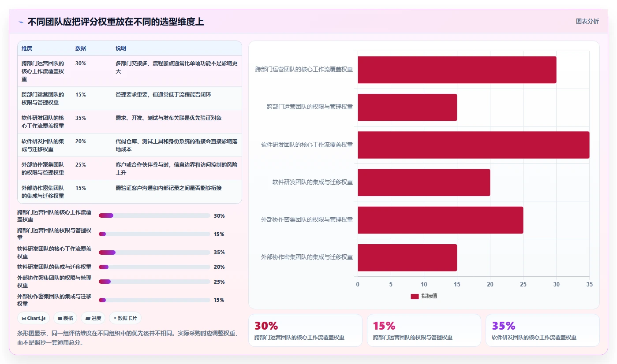Click the chart y-axis label 跨部门运营团队的权限与管理权重
617x364 pixels.
(x=310, y=107)
